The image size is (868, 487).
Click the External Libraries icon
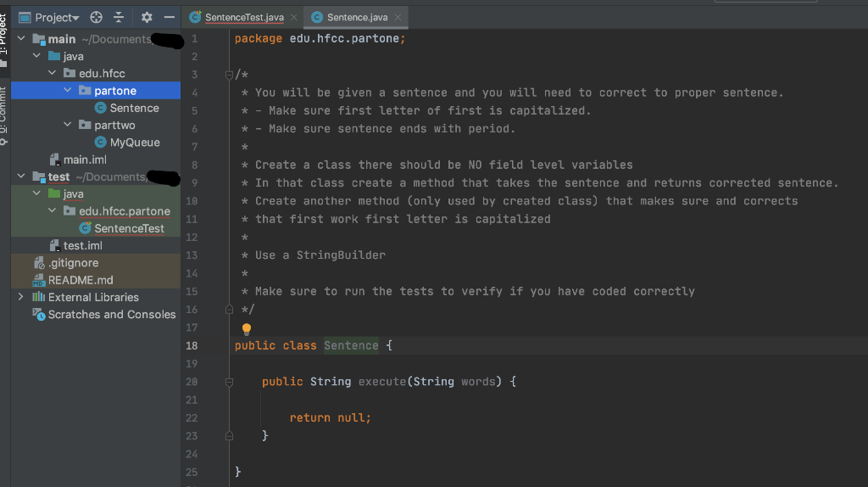(x=39, y=297)
